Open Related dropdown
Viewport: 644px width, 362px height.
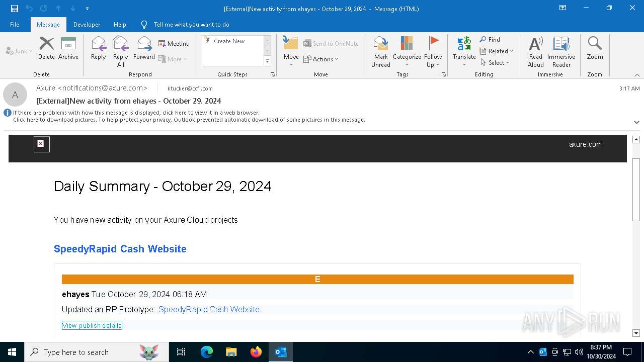[497, 51]
